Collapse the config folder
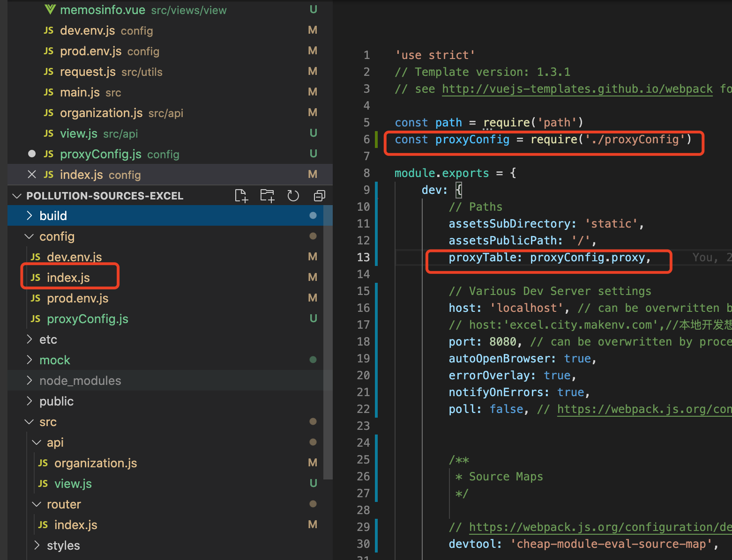Viewport: 732px width, 560px height. click(29, 236)
